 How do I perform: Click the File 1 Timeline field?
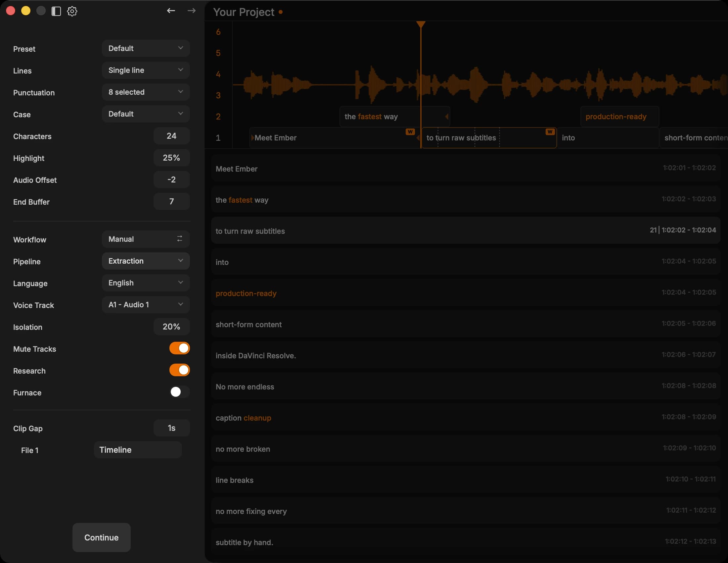(138, 450)
